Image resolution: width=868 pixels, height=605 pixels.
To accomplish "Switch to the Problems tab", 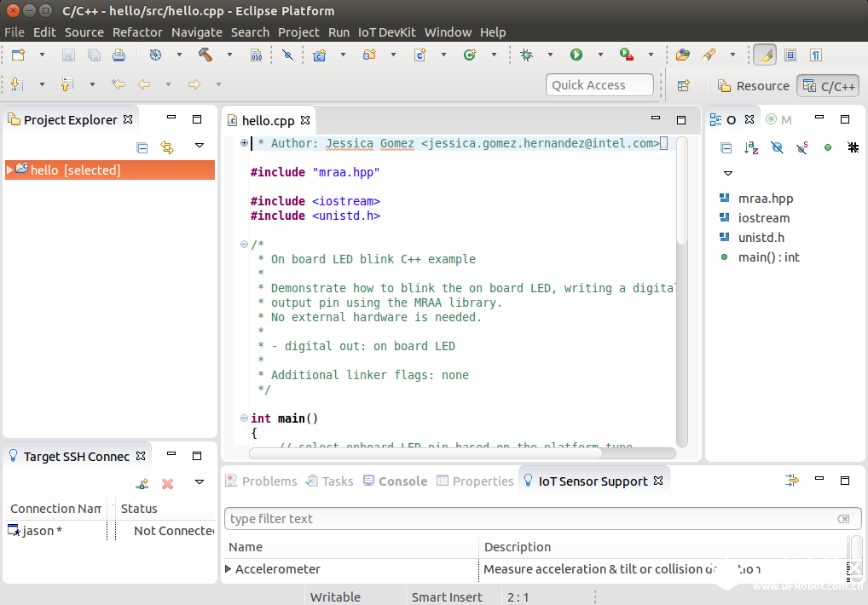I will [262, 481].
